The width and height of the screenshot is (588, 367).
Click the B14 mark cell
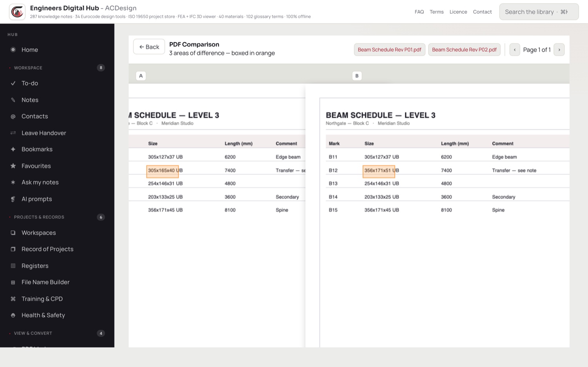pyautogui.click(x=333, y=197)
